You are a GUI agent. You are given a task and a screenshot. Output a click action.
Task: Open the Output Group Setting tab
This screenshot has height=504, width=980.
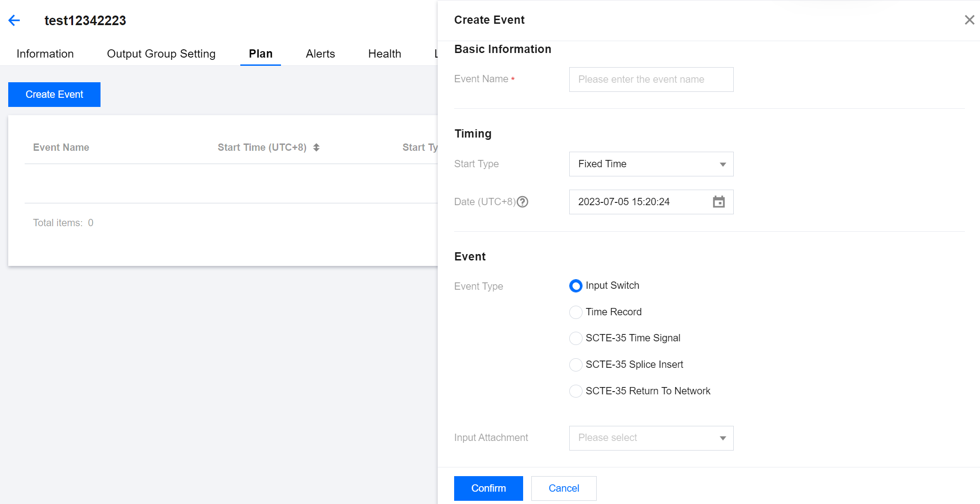pyautogui.click(x=161, y=53)
